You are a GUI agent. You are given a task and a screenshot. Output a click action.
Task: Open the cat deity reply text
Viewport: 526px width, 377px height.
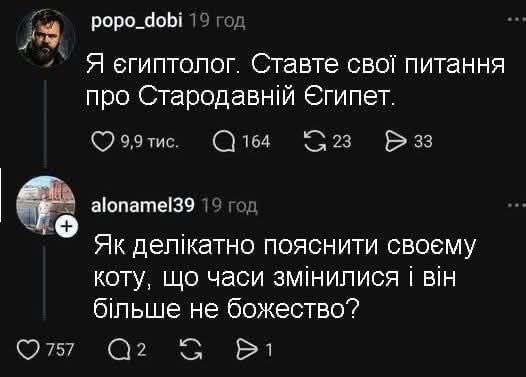284,276
